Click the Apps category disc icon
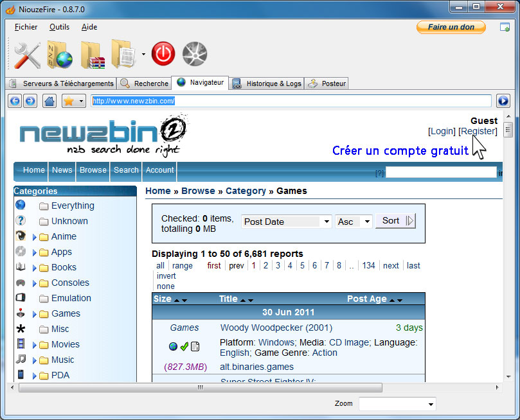This screenshot has height=420, width=520. click(21, 251)
